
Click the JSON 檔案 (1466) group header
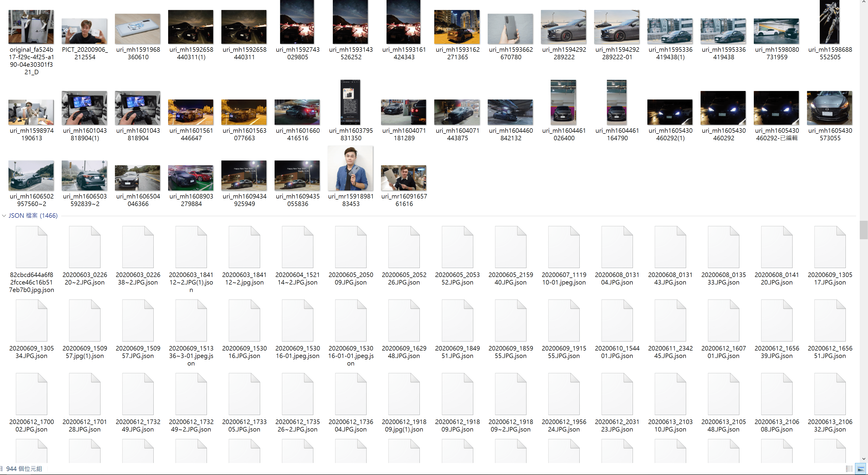(33, 216)
